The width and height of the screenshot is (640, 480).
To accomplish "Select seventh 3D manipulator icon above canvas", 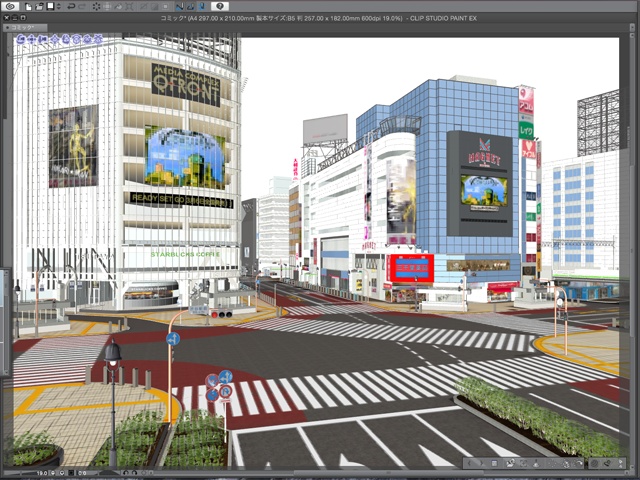I will 87,39.
